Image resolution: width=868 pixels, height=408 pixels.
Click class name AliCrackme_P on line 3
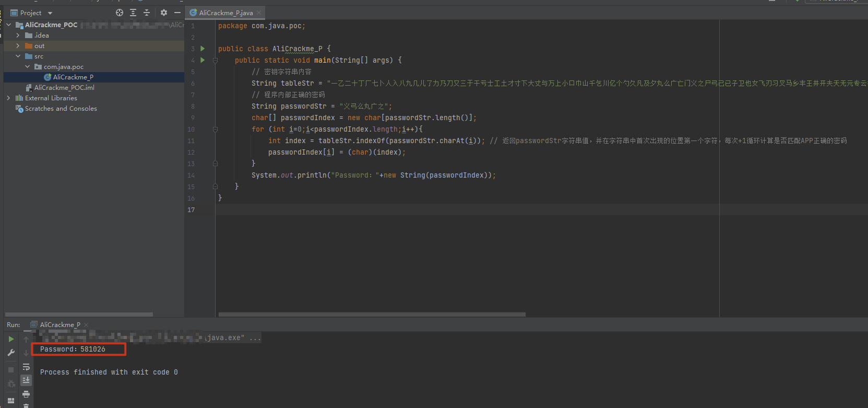pyautogui.click(x=298, y=49)
